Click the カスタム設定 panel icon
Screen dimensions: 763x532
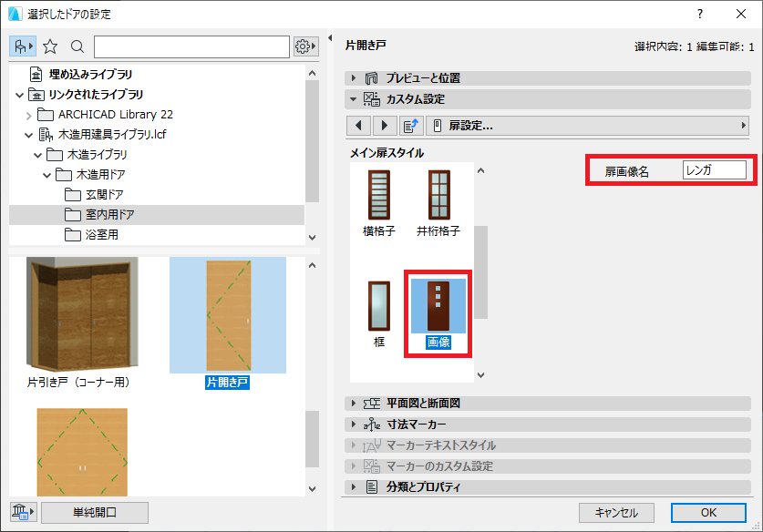372,99
